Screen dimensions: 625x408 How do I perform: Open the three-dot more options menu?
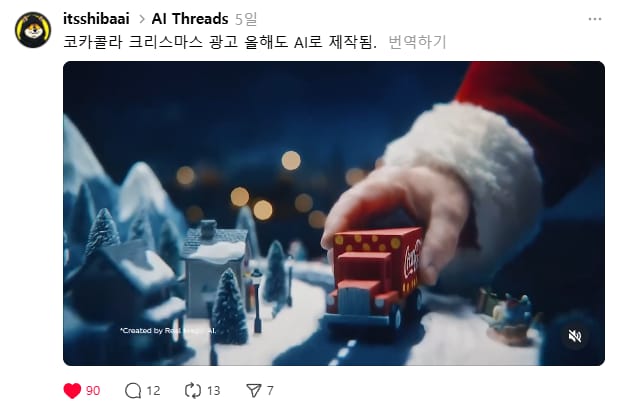click(x=595, y=19)
